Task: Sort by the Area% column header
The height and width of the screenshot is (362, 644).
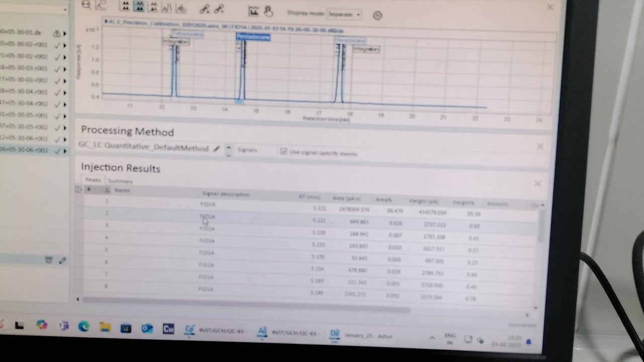Action: [x=383, y=199]
